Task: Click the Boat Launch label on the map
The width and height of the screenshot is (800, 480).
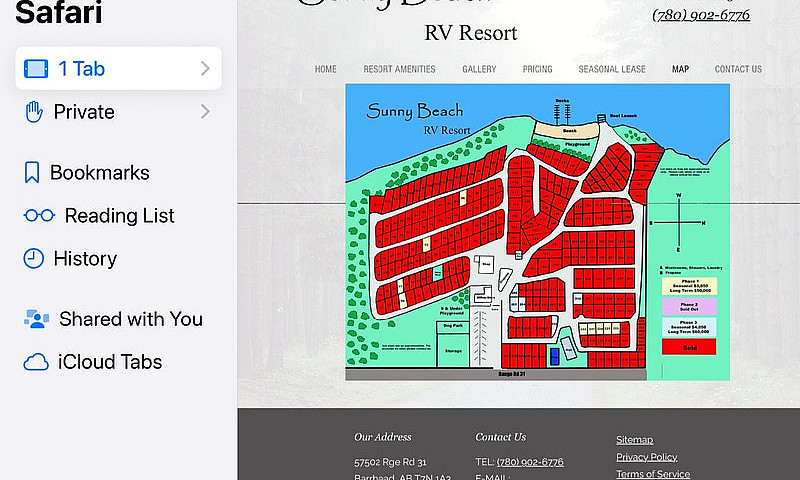Action: pos(623,116)
